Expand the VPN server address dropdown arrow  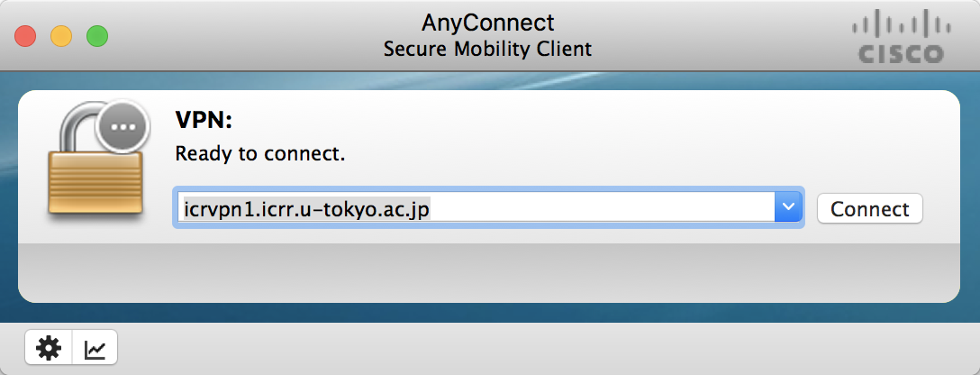point(788,208)
